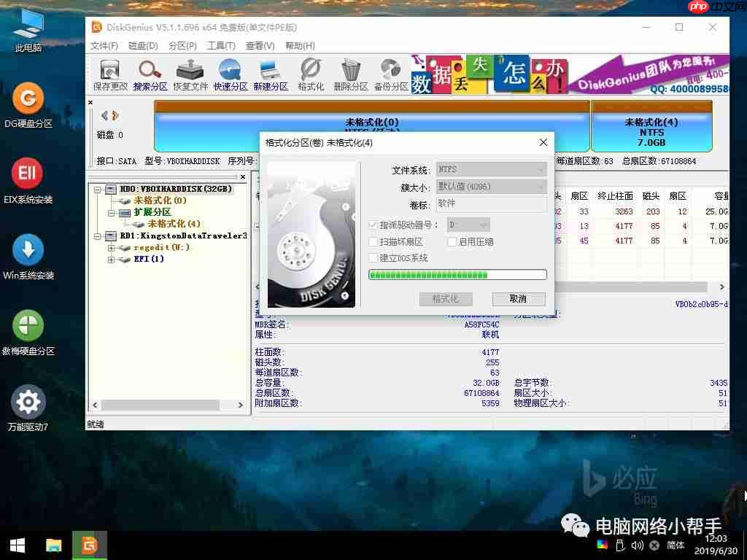Image resolution: width=747 pixels, height=560 pixels.
Task: Click the 删除分区 (Delete Partition) icon
Action: [350, 73]
